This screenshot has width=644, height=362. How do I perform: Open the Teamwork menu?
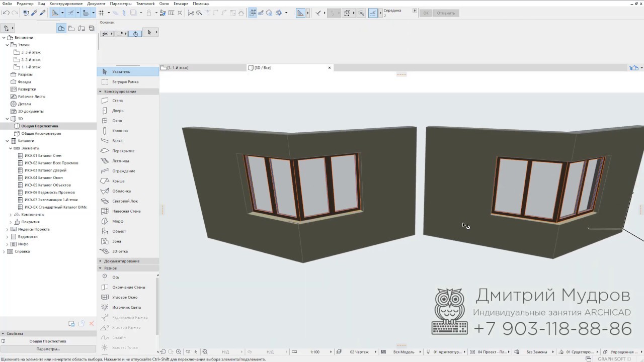pyautogui.click(x=145, y=4)
